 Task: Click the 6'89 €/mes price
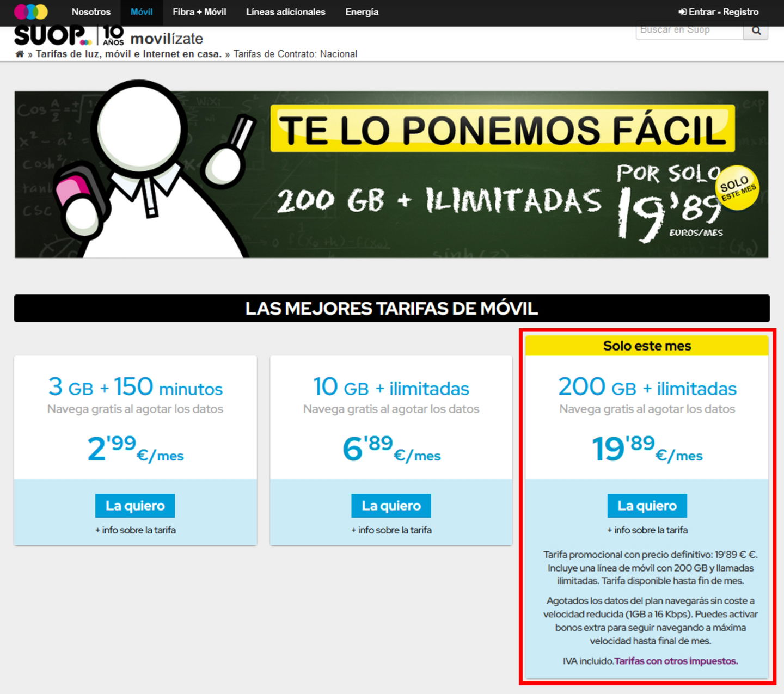tap(391, 449)
